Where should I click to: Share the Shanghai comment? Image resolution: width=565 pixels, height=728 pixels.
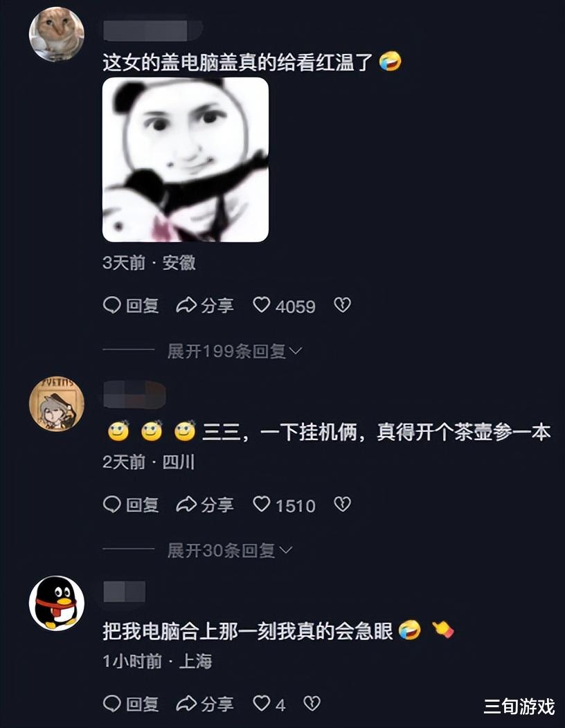pos(205,704)
